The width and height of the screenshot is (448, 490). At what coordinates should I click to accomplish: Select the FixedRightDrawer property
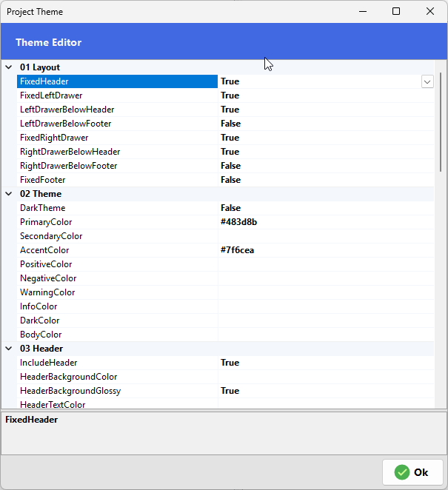[117, 138]
